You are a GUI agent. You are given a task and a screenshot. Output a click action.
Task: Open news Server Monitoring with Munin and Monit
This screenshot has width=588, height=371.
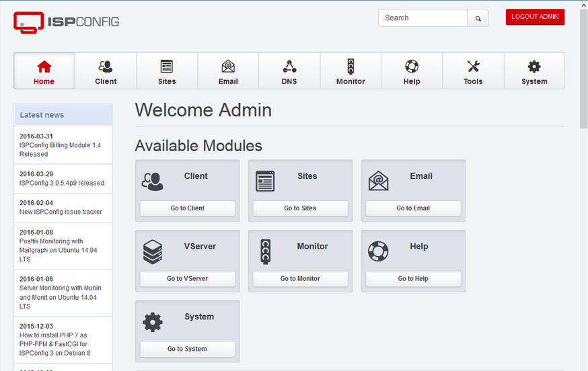pyautogui.click(x=60, y=297)
